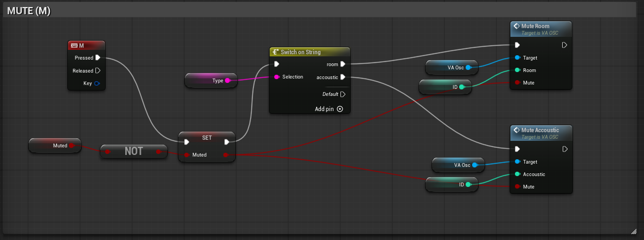
Task: Click the accoustic output execution pin
Action: pyautogui.click(x=343, y=77)
